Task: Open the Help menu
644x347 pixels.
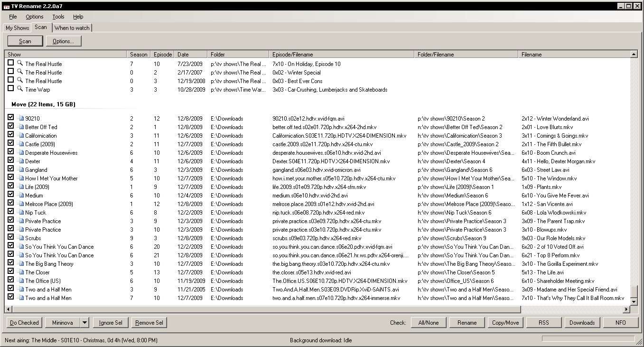Action: (x=78, y=17)
